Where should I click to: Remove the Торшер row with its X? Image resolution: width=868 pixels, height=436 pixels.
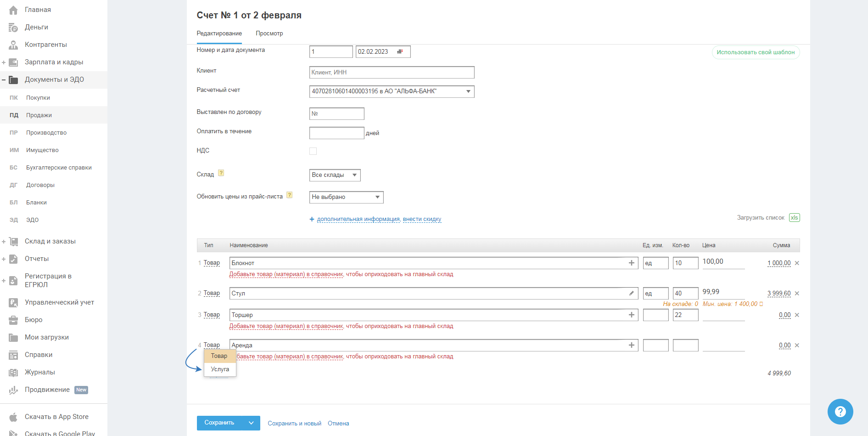[x=797, y=315]
